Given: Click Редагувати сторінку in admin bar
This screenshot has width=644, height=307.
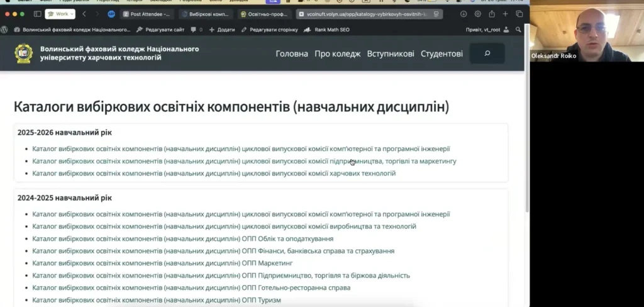Looking at the screenshot, I should (x=269, y=30).
